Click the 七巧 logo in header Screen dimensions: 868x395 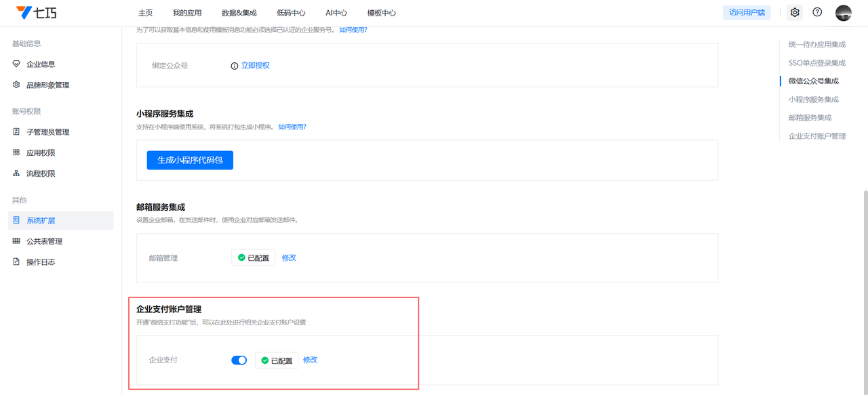[37, 13]
